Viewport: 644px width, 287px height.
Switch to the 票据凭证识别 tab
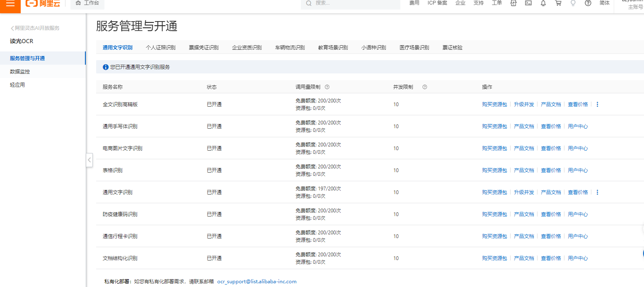click(204, 48)
